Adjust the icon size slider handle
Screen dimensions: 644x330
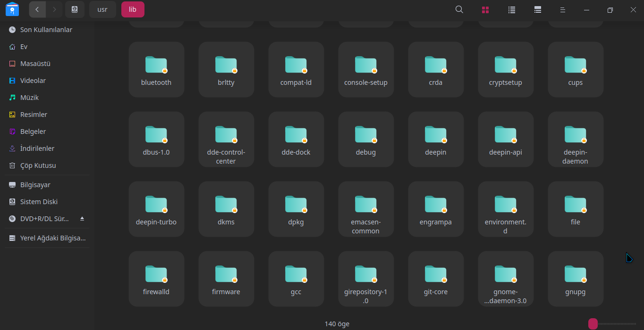pos(593,324)
